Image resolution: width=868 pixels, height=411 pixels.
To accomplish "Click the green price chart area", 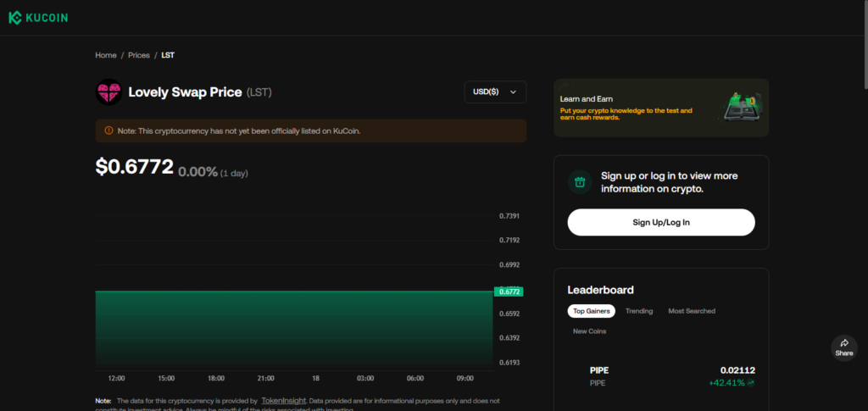I will point(294,330).
